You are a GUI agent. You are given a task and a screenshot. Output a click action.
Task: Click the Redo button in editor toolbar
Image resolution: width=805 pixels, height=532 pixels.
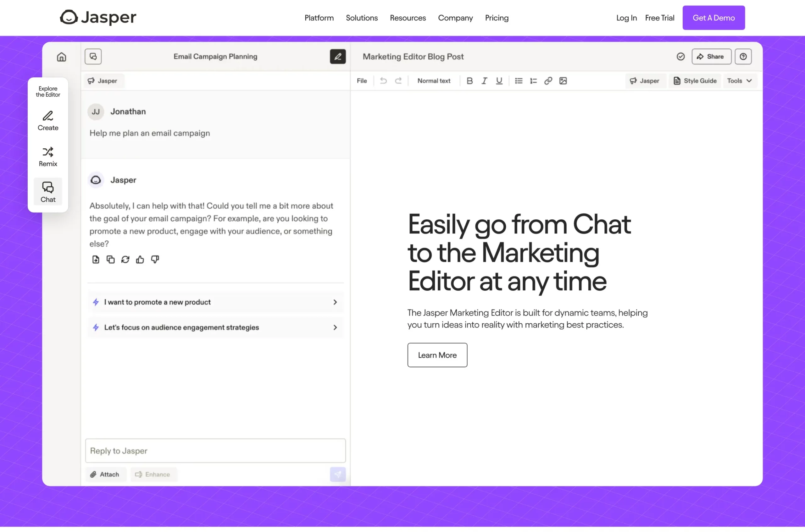[399, 81]
